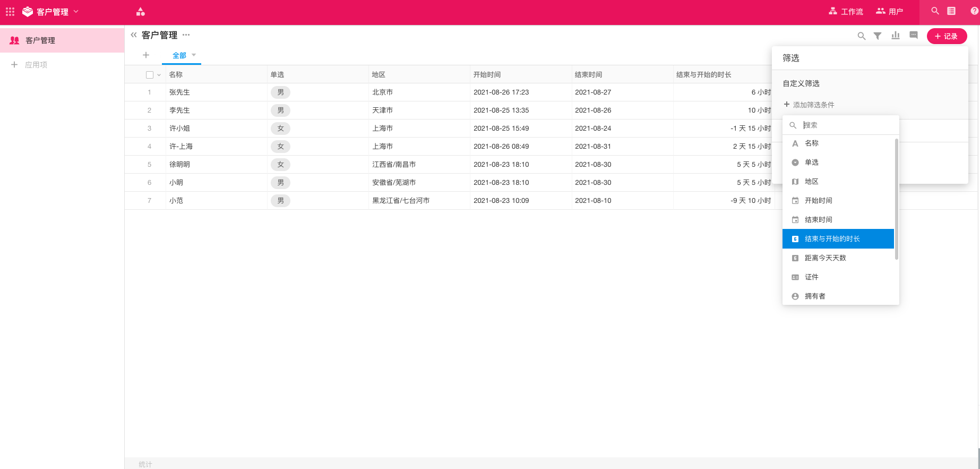Focus the 搜索 field in the field list
The height and width of the screenshot is (469, 980).
point(841,125)
